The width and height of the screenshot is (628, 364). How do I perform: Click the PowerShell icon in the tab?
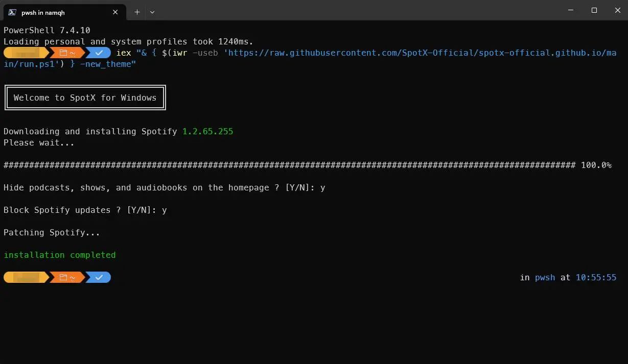12,12
